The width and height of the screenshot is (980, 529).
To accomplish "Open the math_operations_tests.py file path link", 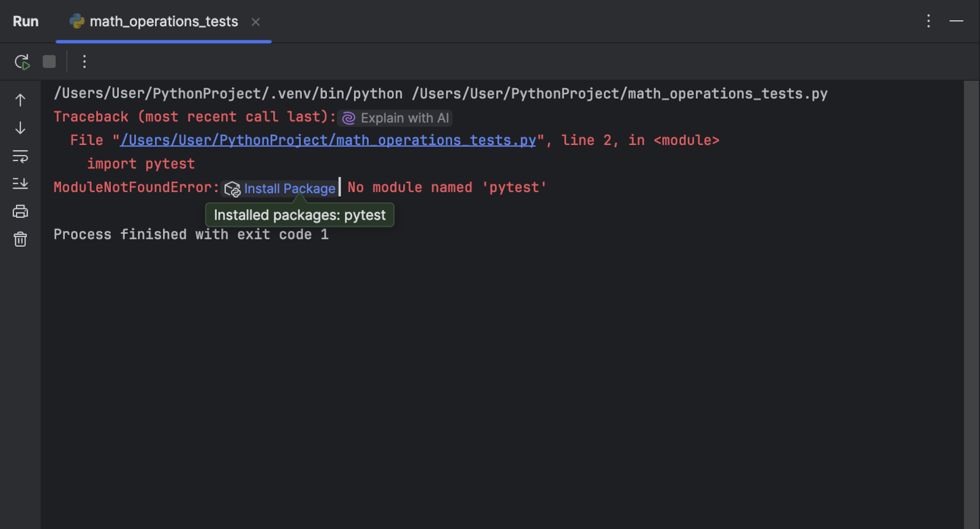I will (328, 141).
